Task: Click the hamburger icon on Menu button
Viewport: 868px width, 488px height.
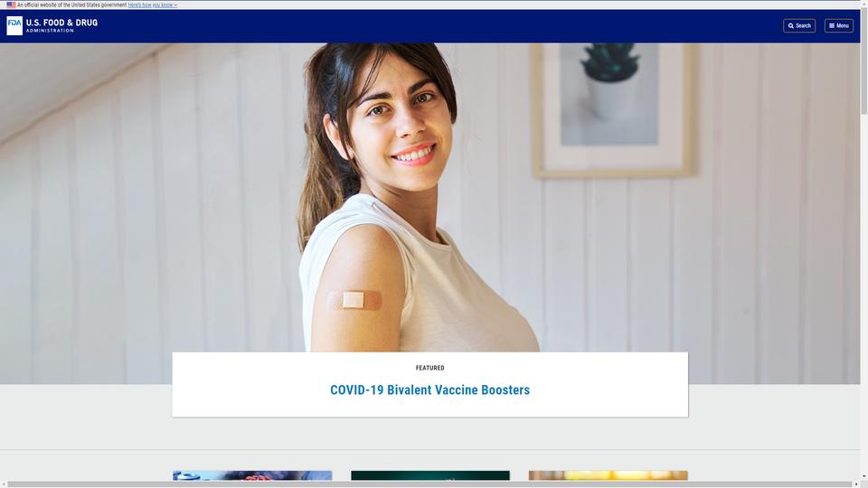Action: (x=832, y=26)
